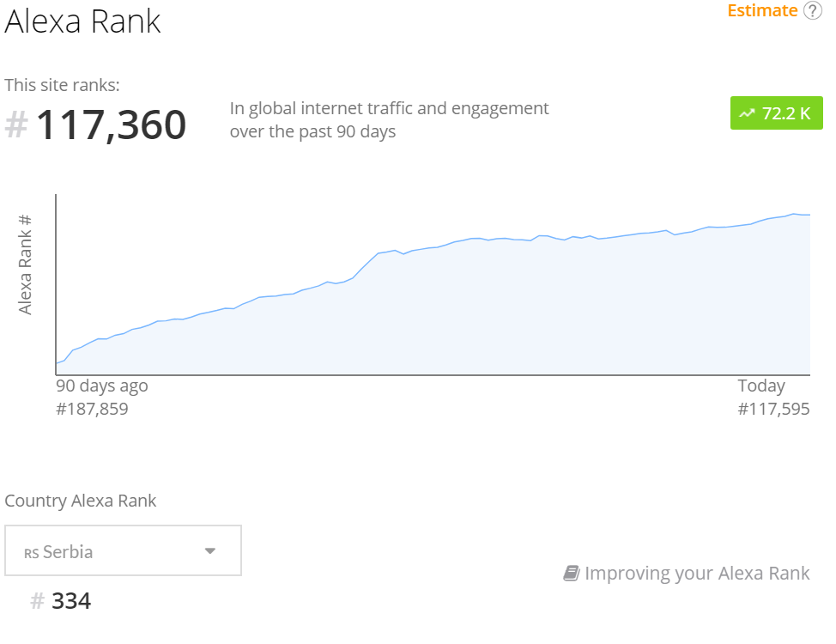
Task: Click the steep rise in chart line
Action: tap(366, 265)
